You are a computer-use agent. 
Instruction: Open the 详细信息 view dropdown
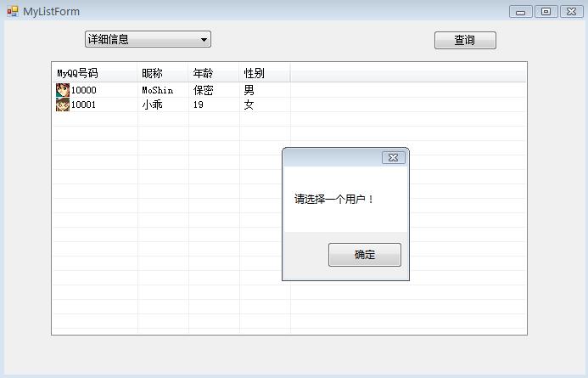[x=148, y=39]
